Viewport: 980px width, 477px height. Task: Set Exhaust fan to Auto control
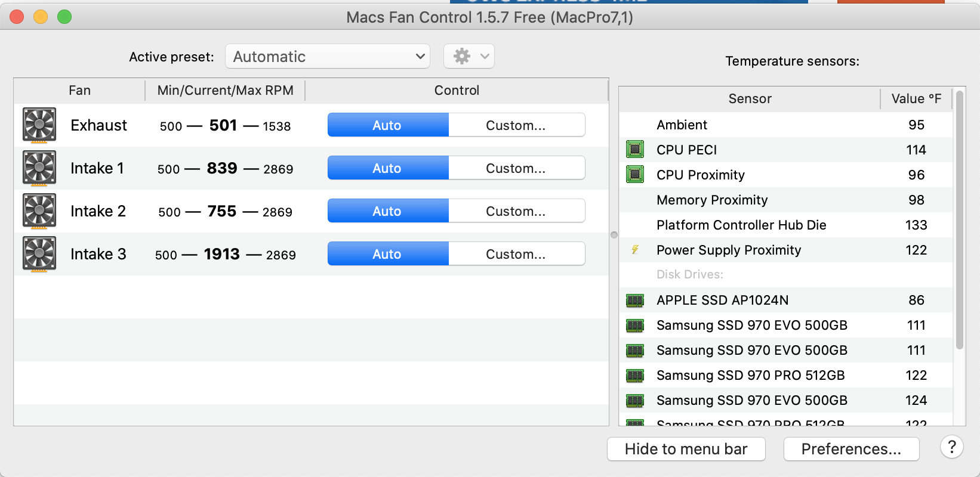[x=387, y=125]
